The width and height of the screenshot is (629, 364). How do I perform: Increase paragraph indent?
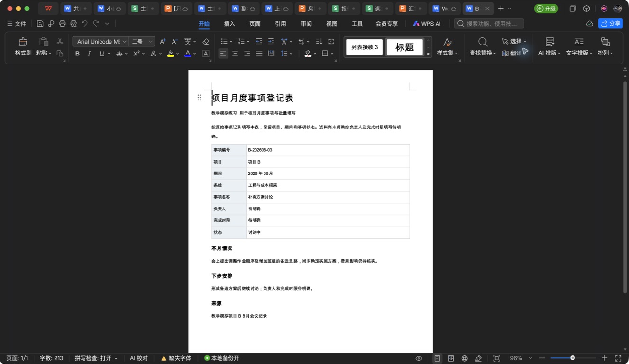click(271, 42)
